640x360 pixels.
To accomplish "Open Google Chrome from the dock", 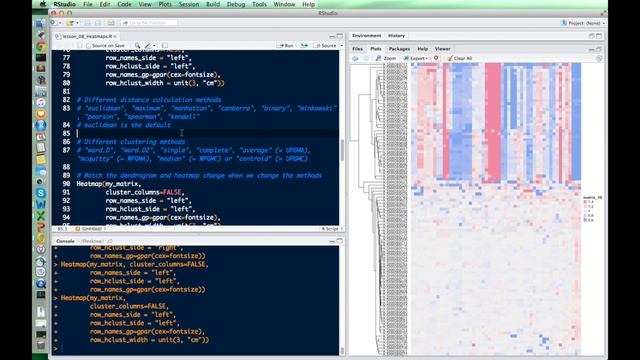I will coord(41,47).
